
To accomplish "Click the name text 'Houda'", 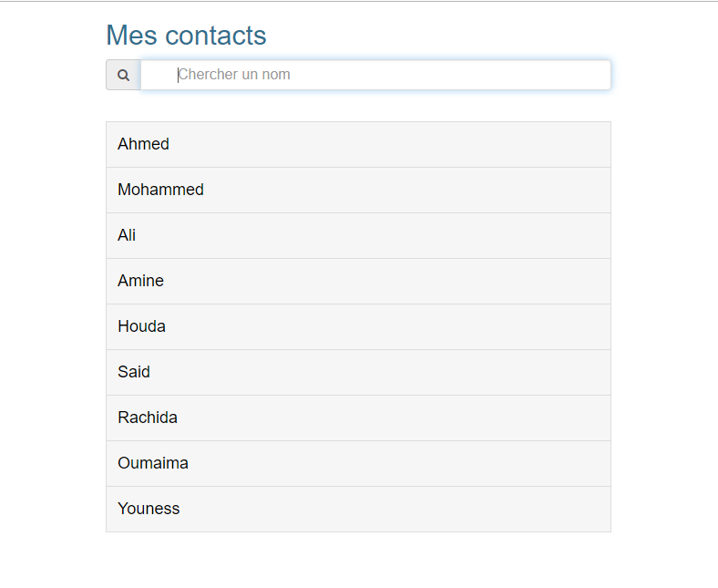I will click(141, 326).
